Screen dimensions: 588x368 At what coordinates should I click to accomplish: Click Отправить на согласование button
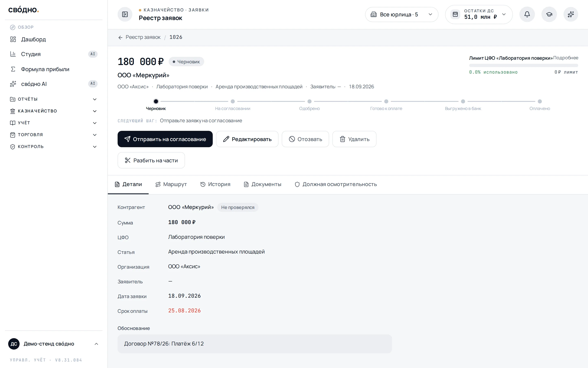(x=165, y=139)
